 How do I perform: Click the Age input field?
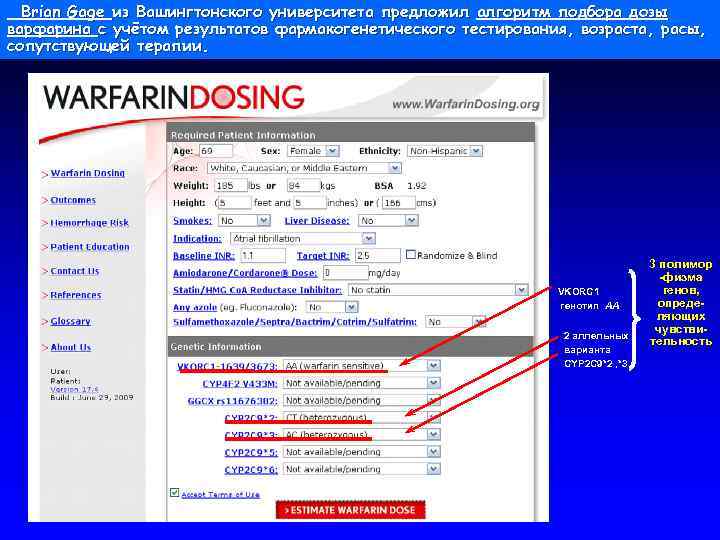(216, 151)
